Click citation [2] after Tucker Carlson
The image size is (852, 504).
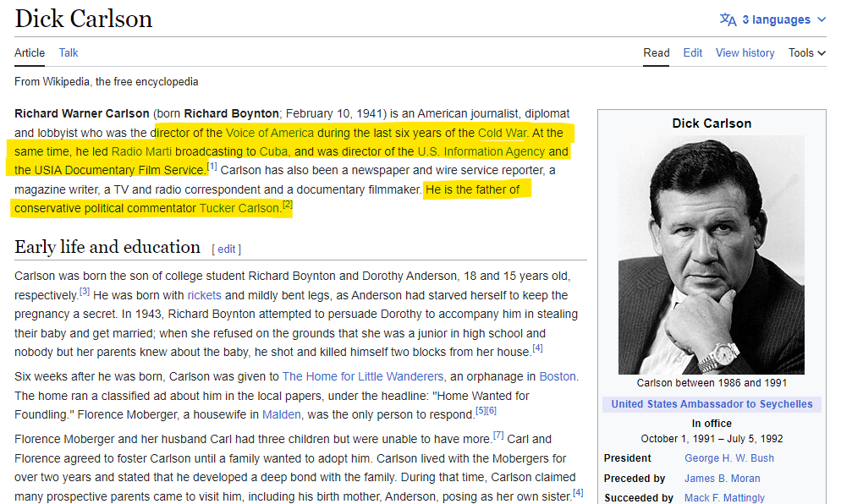click(x=288, y=204)
